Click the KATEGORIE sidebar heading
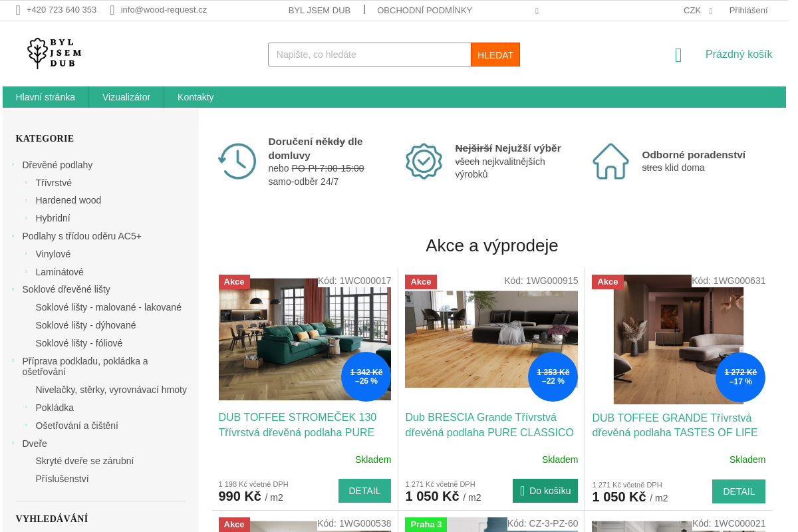This screenshot has width=798, height=532. [x=45, y=138]
